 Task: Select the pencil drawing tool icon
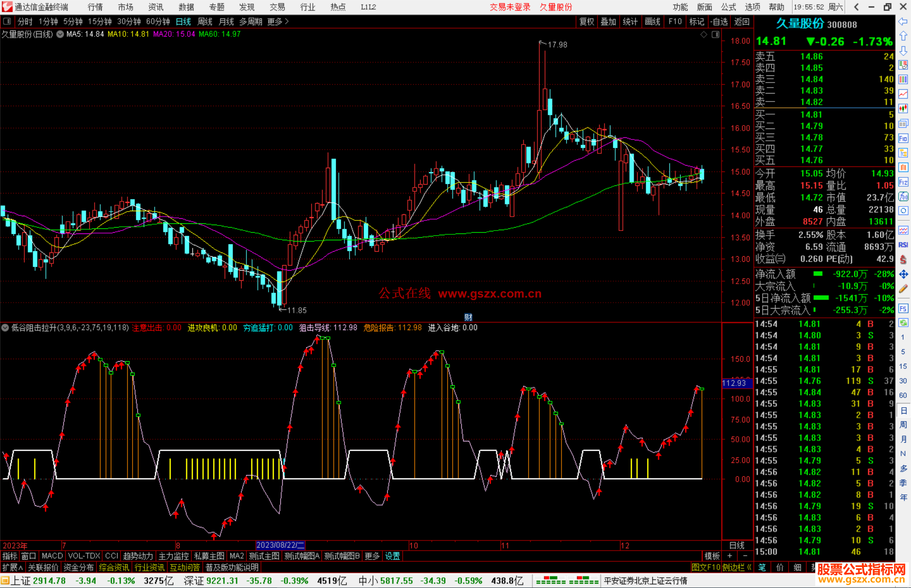pyautogui.click(x=903, y=289)
